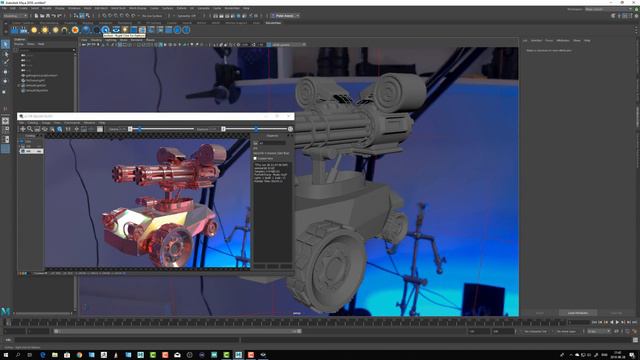Click the time range slider bar

click(178, 331)
